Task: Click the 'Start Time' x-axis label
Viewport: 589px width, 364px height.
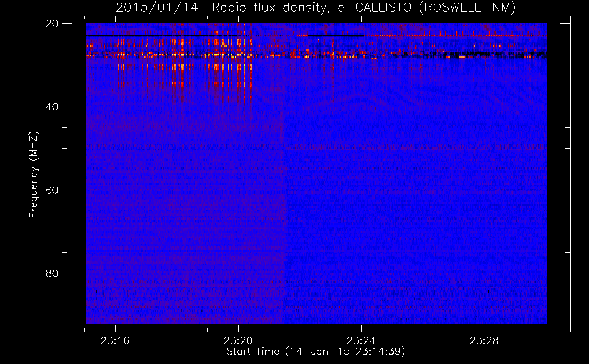Action: coord(315,351)
